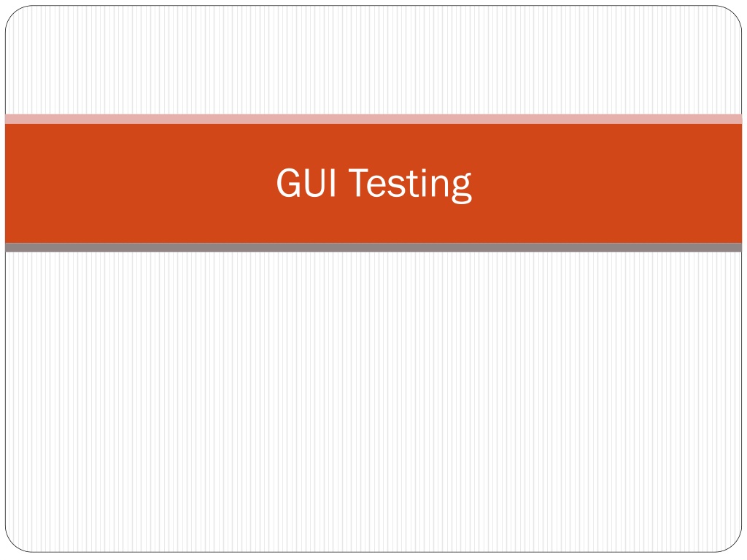
Task: Click the gray stripe below the orange banner
Action: (x=373, y=247)
